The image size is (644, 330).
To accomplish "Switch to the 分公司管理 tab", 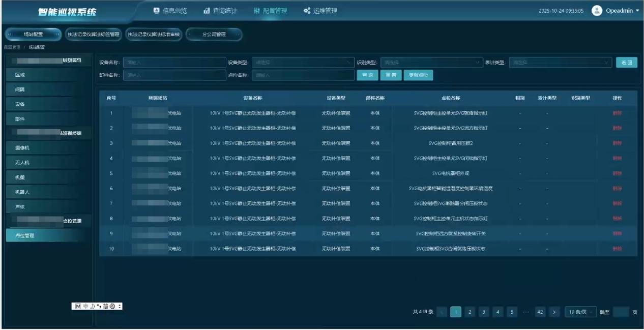I will point(214,35).
